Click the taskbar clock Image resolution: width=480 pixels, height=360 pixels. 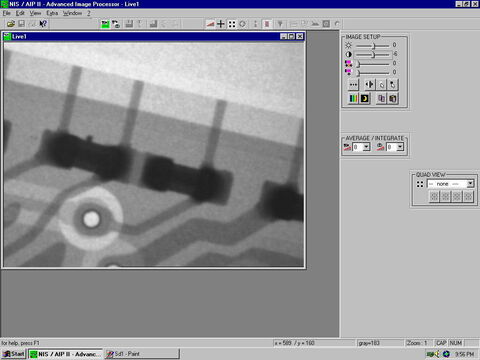(x=465, y=354)
